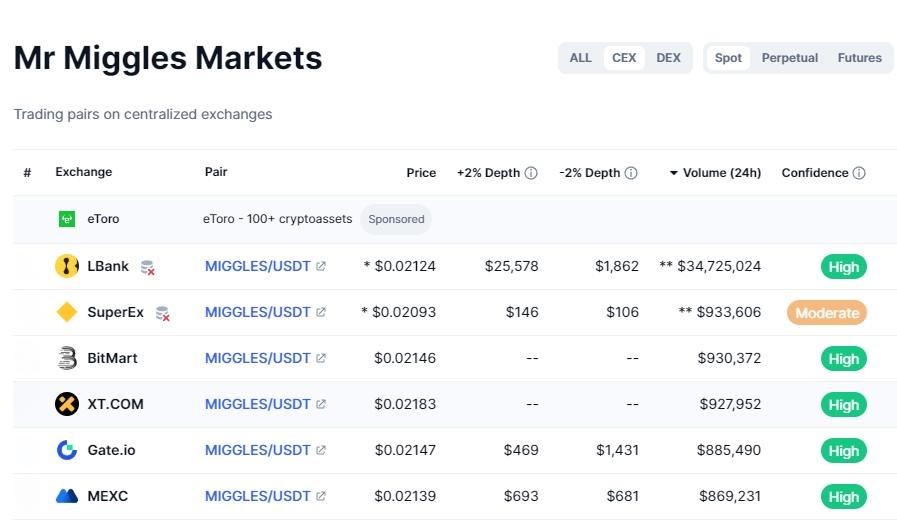Click the Gate.io exchange logo icon
Image resolution: width=897 pixels, height=524 pixels.
pos(67,450)
